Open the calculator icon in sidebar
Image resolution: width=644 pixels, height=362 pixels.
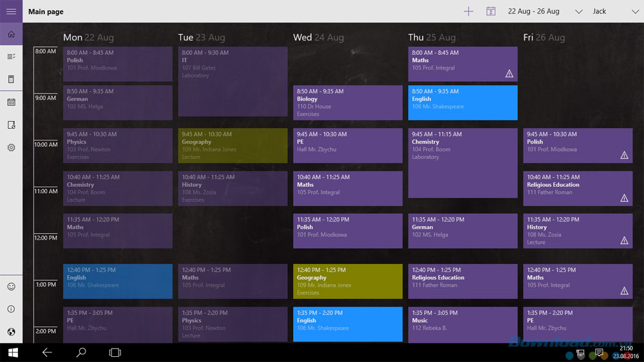click(x=11, y=79)
